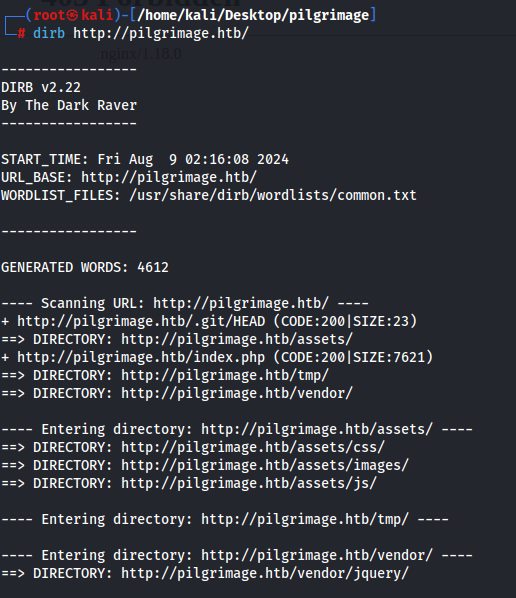Click the .git/HEAD URL result
This screenshot has height=598, width=516.
[141, 321]
